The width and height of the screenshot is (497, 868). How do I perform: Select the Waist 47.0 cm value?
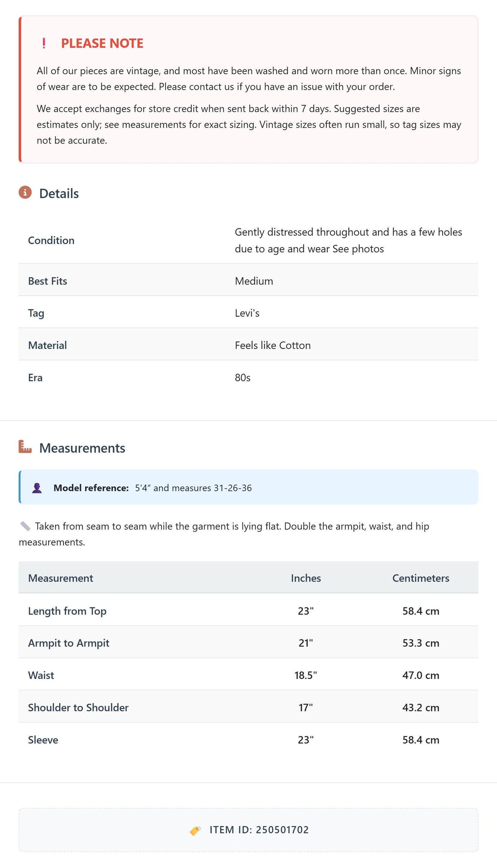tap(421, 675)
